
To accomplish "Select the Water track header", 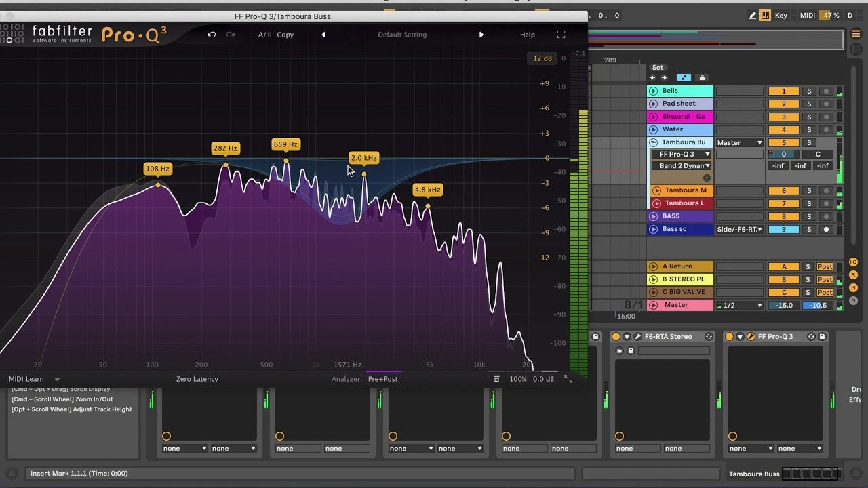I will 680,130.
